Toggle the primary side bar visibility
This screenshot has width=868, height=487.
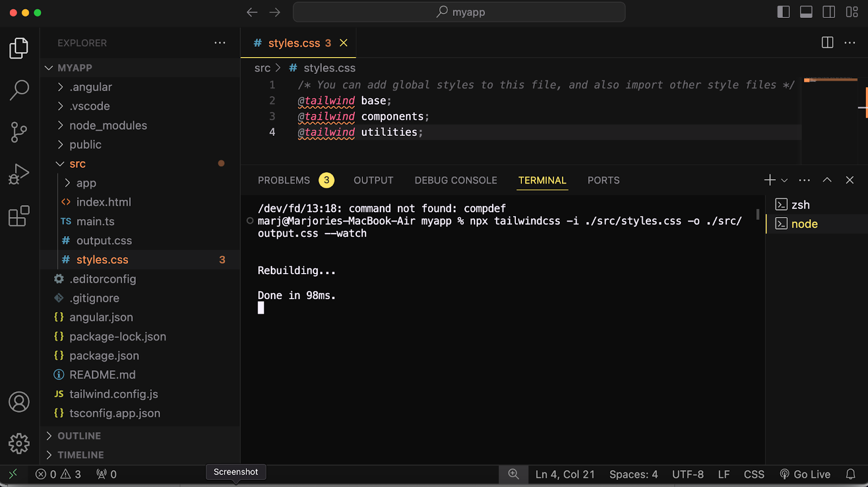(x=783, y=12)
